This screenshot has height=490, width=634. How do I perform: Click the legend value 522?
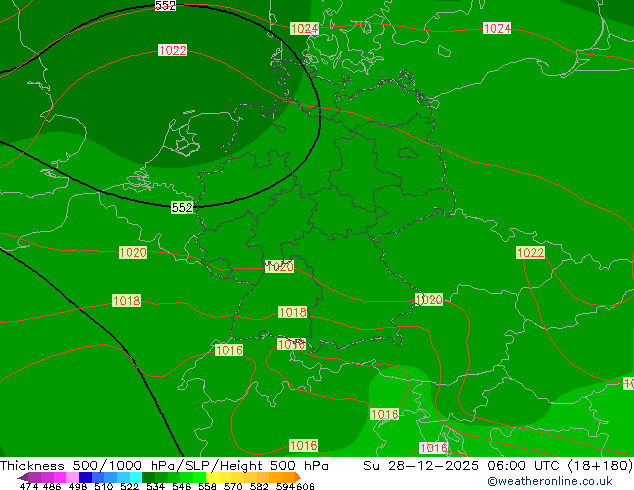pos(129,486)
